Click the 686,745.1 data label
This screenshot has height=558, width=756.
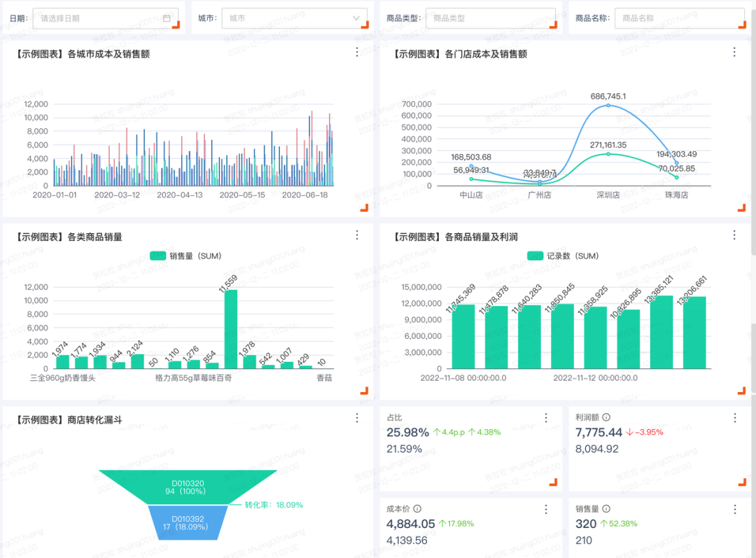pyautogui.click(x=608, y=97)
